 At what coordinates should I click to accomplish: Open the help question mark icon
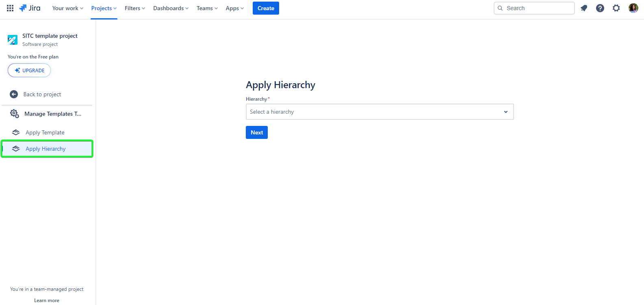[x=600, y=8]
